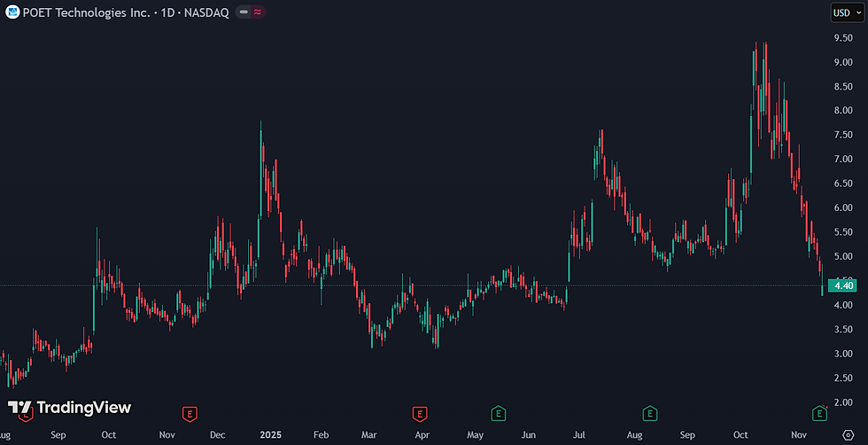Click the 9.00 price axis label
The height and width of the screenshot is (445, 868).
(843, 62)
